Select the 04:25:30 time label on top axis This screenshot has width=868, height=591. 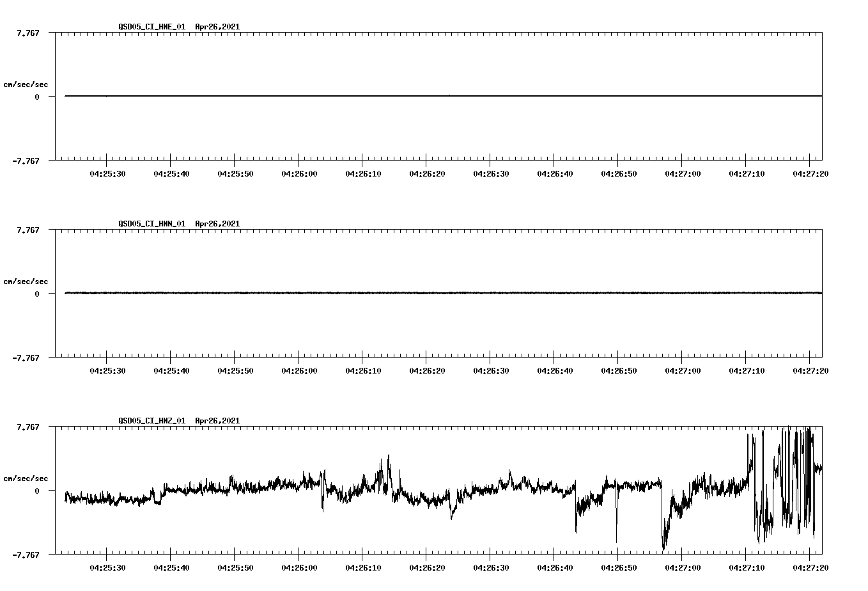coord(107,173)
